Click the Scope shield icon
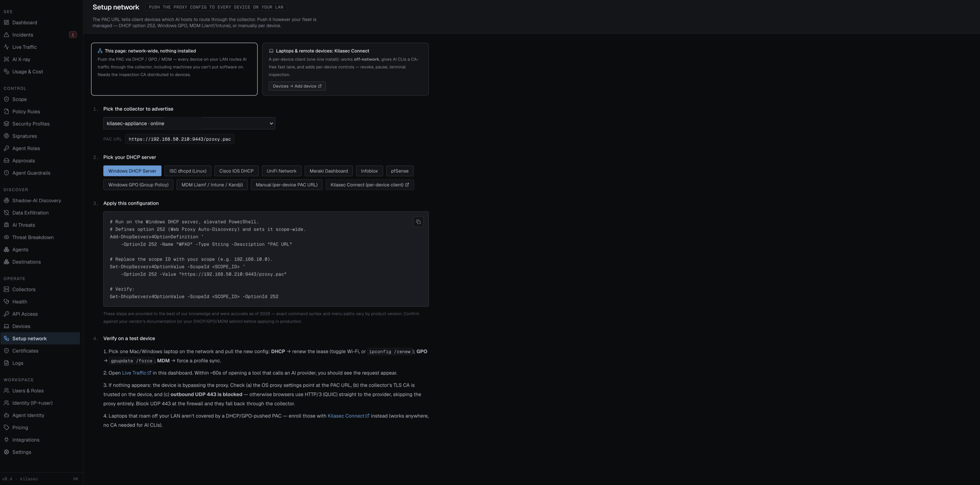980x485 pixels. pos(7,99)
